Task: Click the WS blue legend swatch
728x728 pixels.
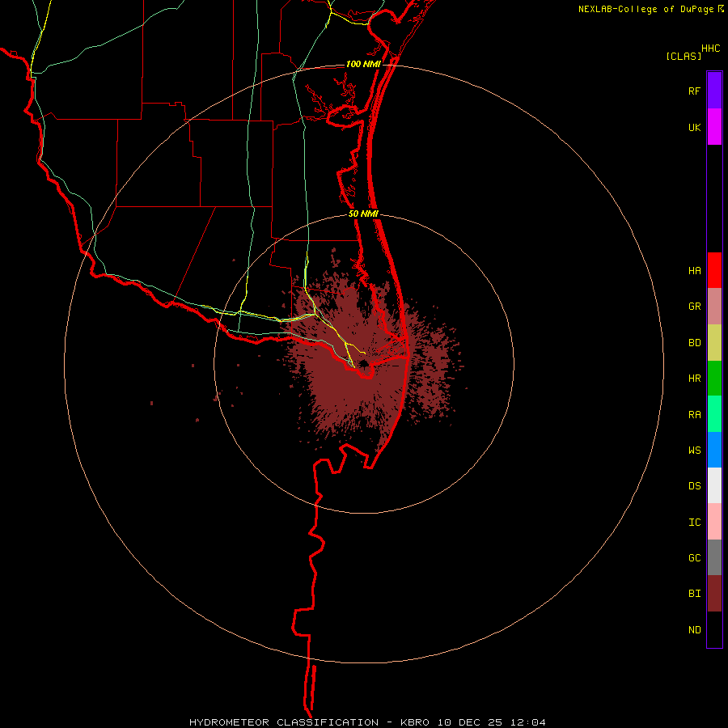Action: (x=714, y=450)
